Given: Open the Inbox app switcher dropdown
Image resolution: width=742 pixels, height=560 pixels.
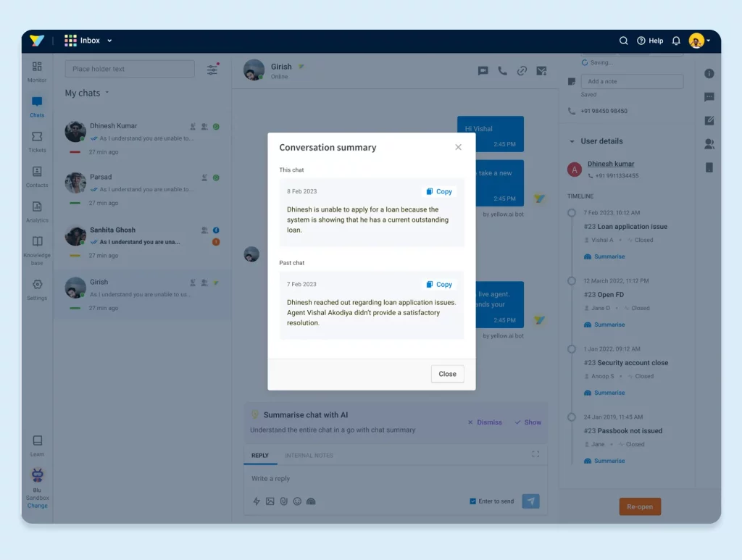Looking at the screenshot, I should pos(88,41).
